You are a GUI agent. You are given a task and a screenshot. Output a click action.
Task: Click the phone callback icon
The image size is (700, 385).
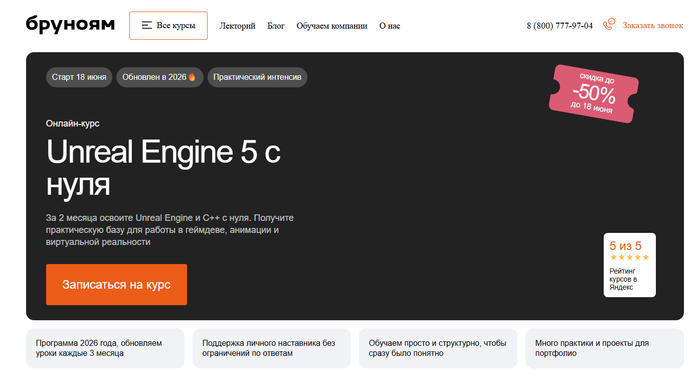click(x=609, y=25)
